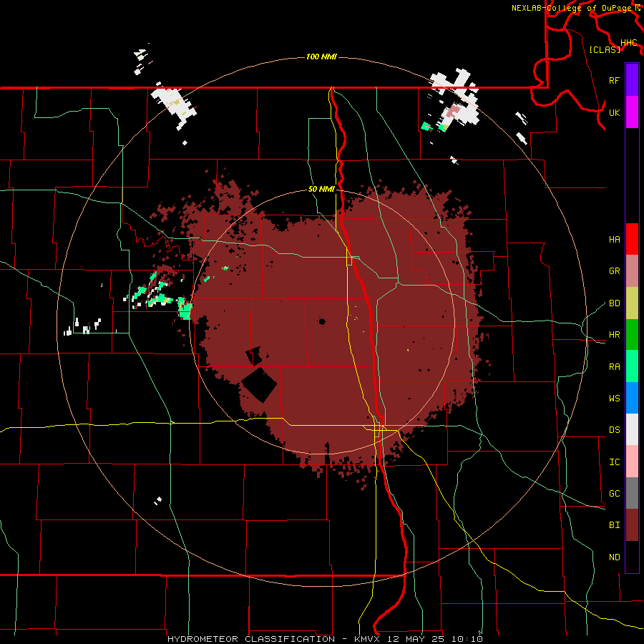Click the HA legend label
Image resolution: width=644 pixels, height=644 pixels.
[615, 240]
